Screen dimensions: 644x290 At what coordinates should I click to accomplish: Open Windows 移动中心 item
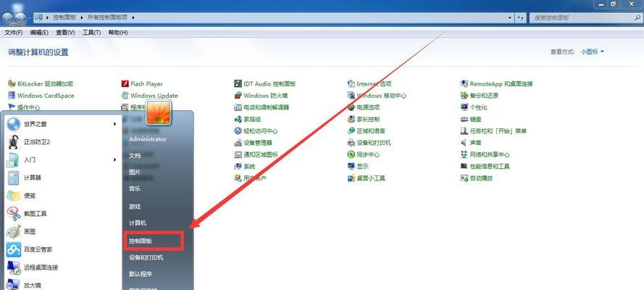coord(377,96)
